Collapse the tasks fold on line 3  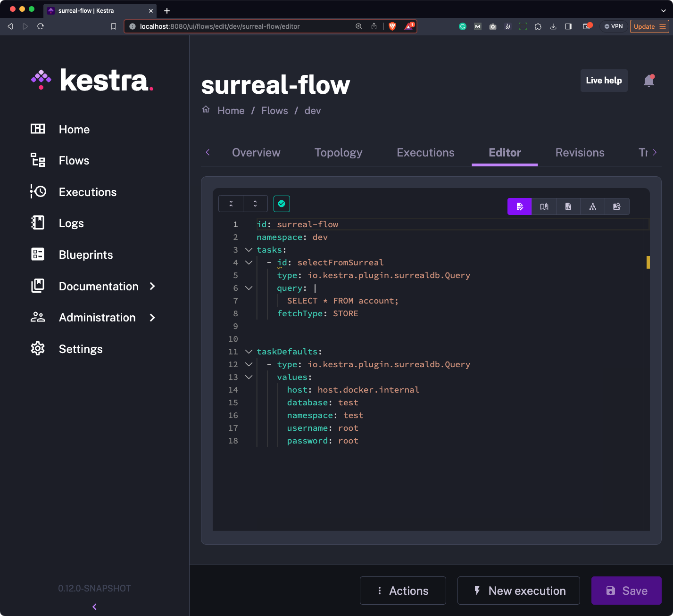click(249, 250)
